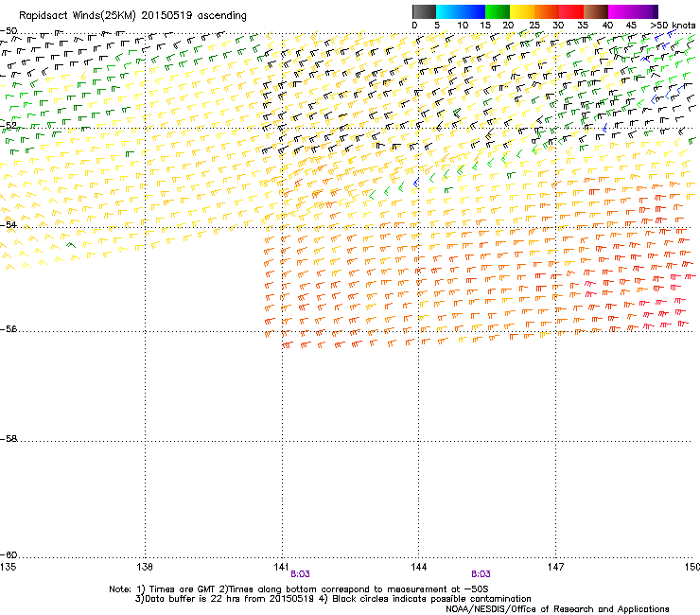Viewport: 700px width, 615px height.
Task: Click the -54 latitude axis label
Action: tap(9, 224)
